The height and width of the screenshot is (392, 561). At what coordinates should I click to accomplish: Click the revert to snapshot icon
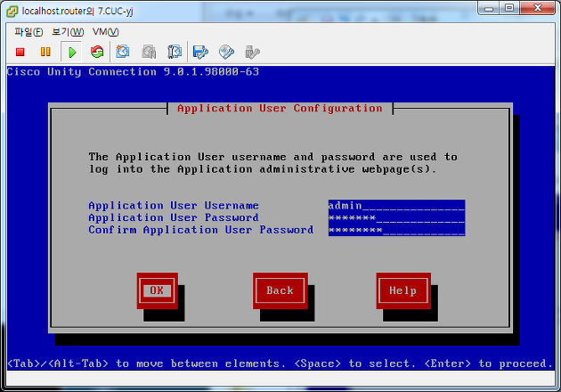coord(149,52)
